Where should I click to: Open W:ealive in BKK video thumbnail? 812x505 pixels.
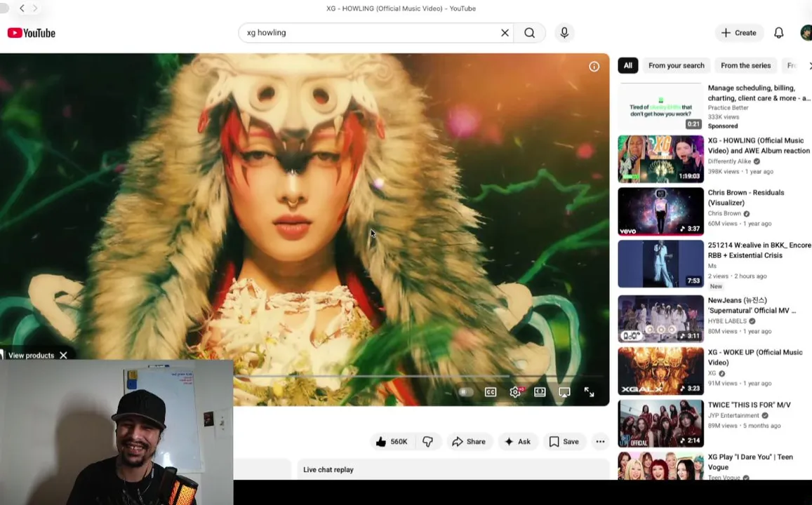(x=660, y=264)
